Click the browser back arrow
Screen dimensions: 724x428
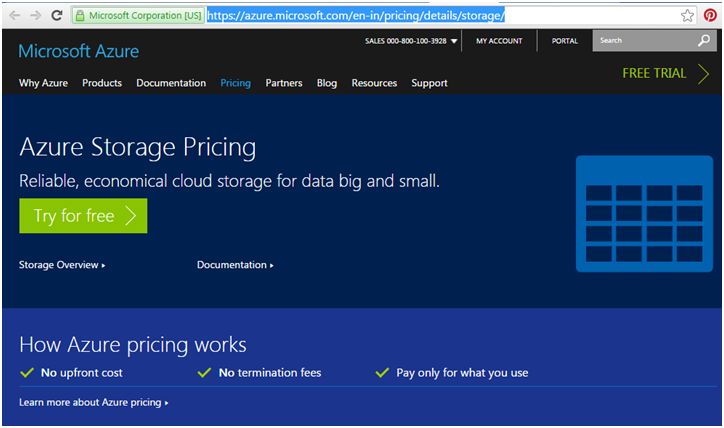click(12, 16)
